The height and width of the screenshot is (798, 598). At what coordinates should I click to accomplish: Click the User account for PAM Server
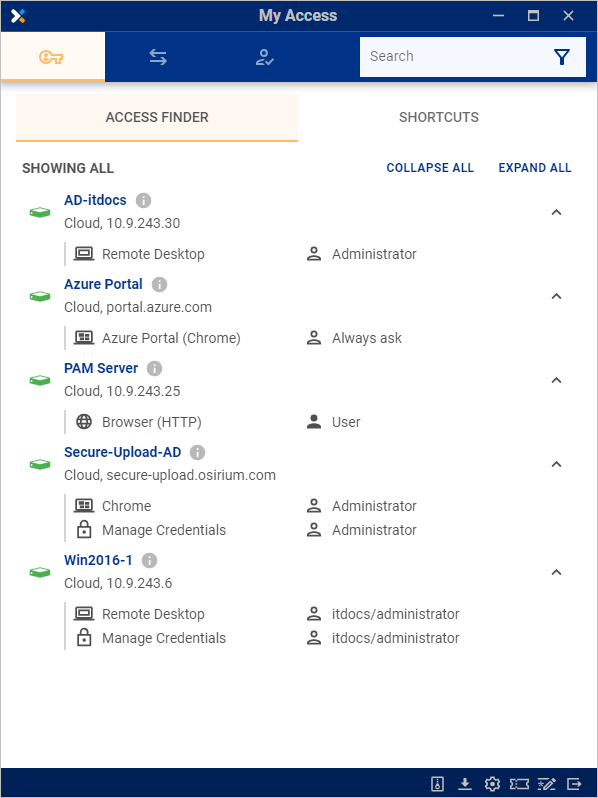pos(346,422)
